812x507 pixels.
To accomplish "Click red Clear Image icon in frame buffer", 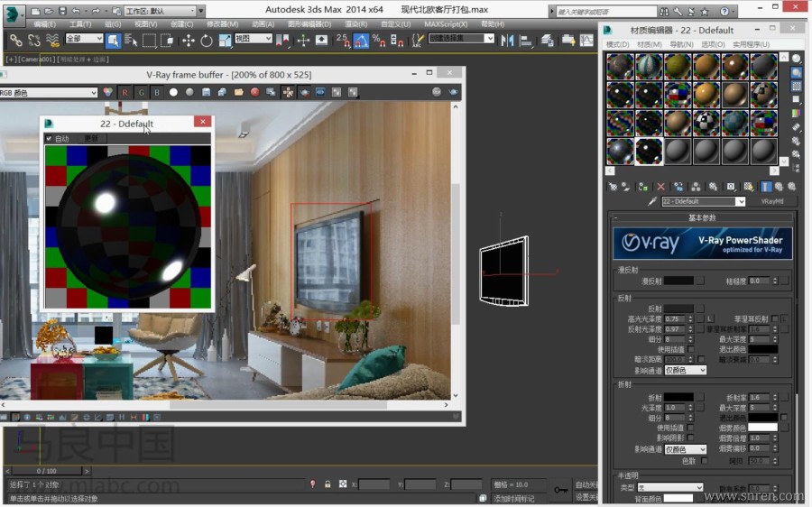I will pos(254,92).
